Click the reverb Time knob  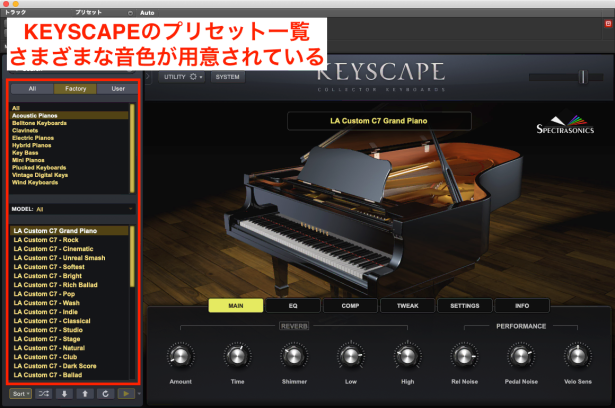[x=237, y=356]
